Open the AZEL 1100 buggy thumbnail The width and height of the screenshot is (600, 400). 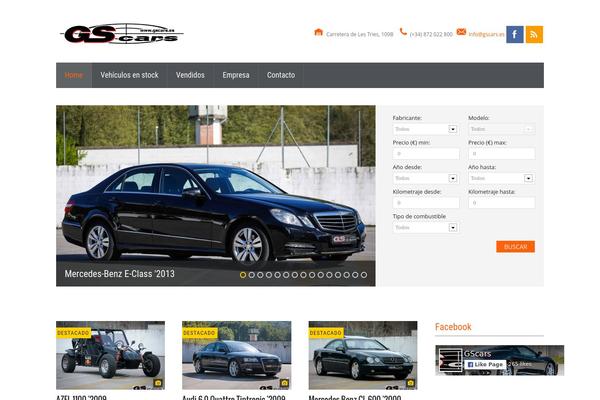[x=111, y=355]
